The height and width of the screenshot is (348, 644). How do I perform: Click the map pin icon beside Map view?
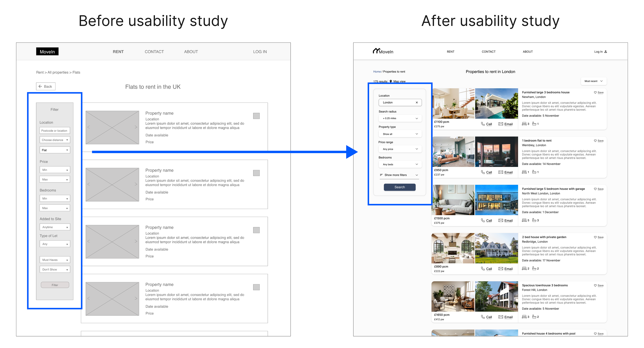tap(391, 81)
